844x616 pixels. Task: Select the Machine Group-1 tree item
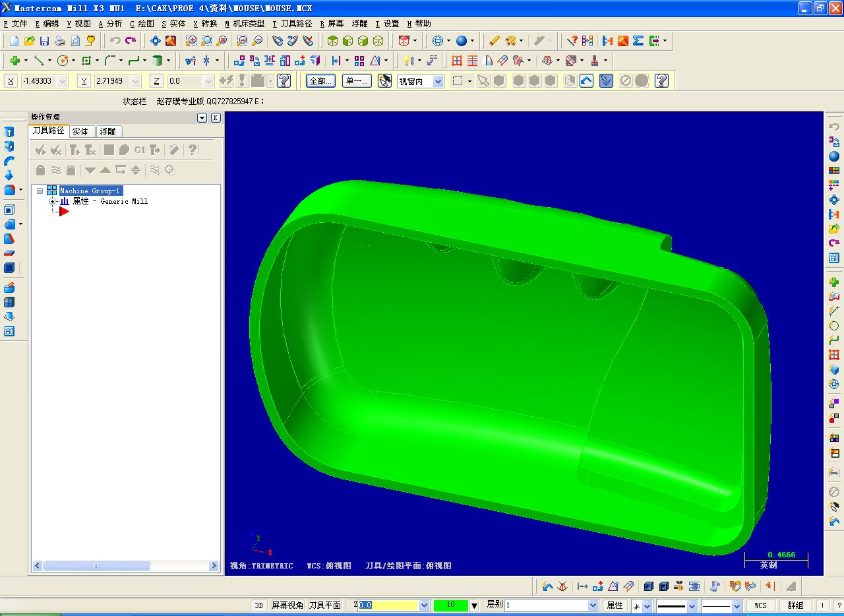pos(90,191)
